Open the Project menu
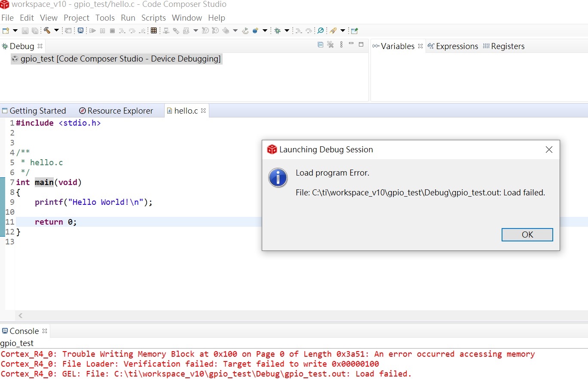The width and height of the screenshot is (588, 389). click(77, 18)
